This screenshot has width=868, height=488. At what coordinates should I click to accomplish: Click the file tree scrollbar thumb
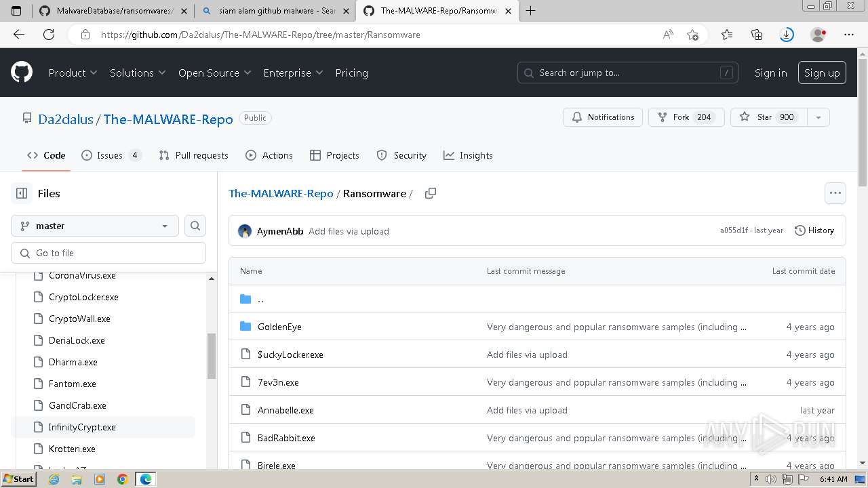[212, 357]
